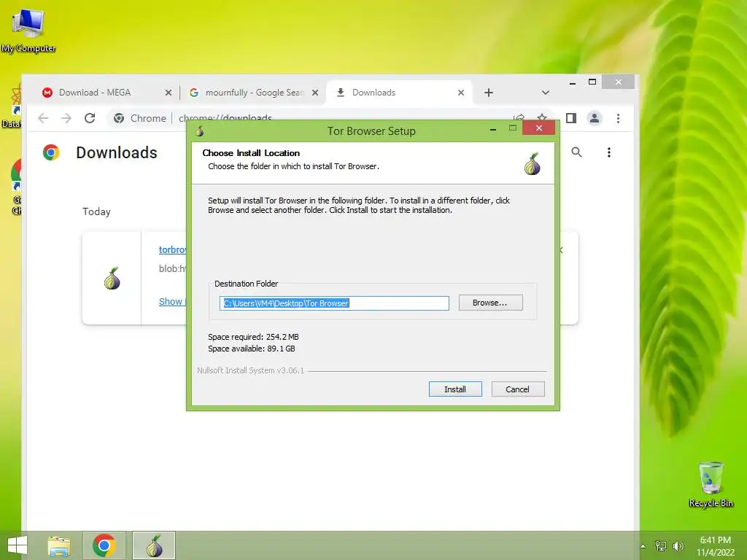
Task: Open the network status tray icon
Action: 661,546
